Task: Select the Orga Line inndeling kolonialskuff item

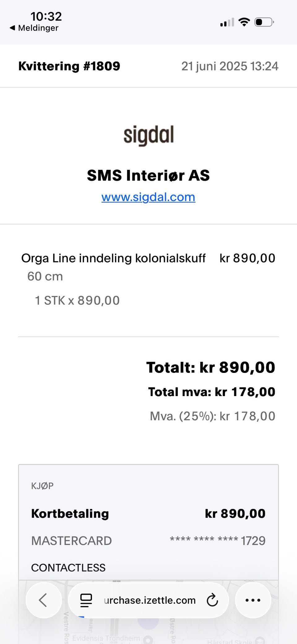Action: pos(113,258)
